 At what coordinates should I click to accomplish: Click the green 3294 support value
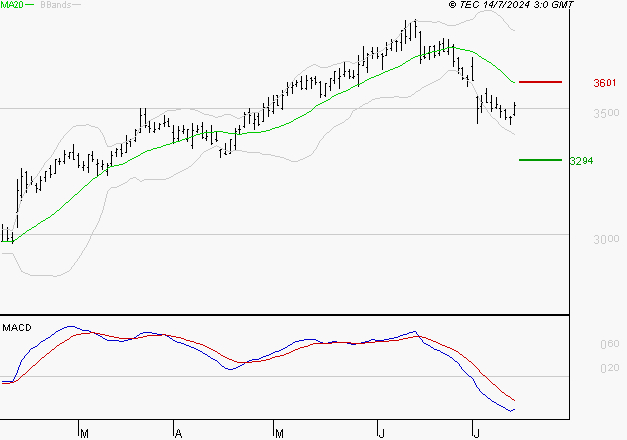(x=581, y=161)
